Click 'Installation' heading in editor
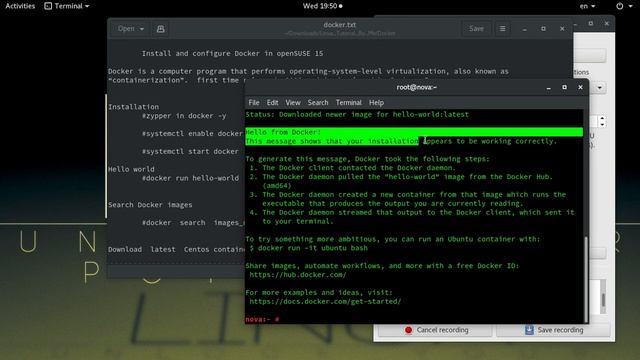 tap(133, 107)
